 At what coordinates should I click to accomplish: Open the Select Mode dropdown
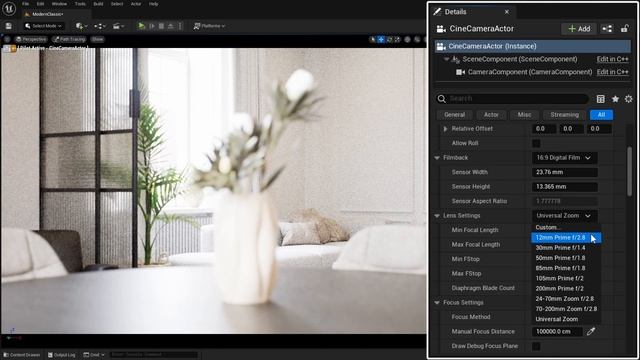click(x=43, y=26)
